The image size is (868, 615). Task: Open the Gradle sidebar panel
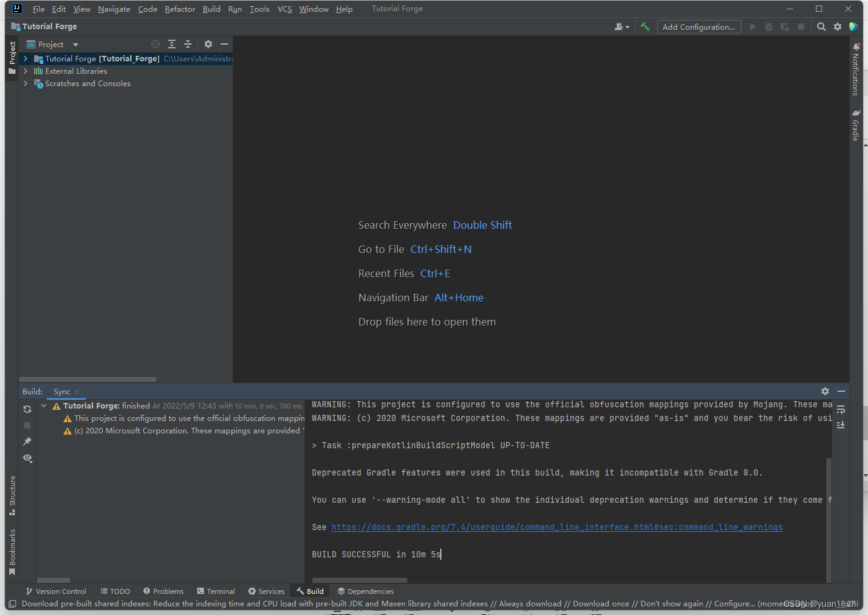pos(856,125)
